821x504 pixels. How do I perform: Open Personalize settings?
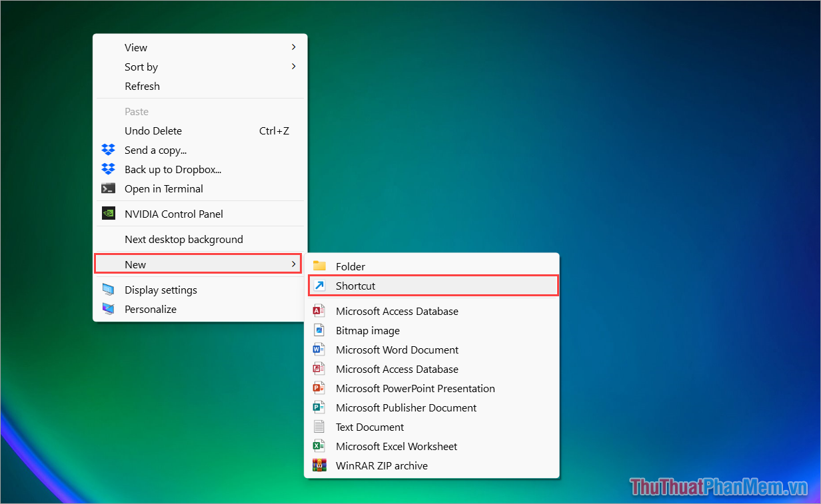pos(151,309)
